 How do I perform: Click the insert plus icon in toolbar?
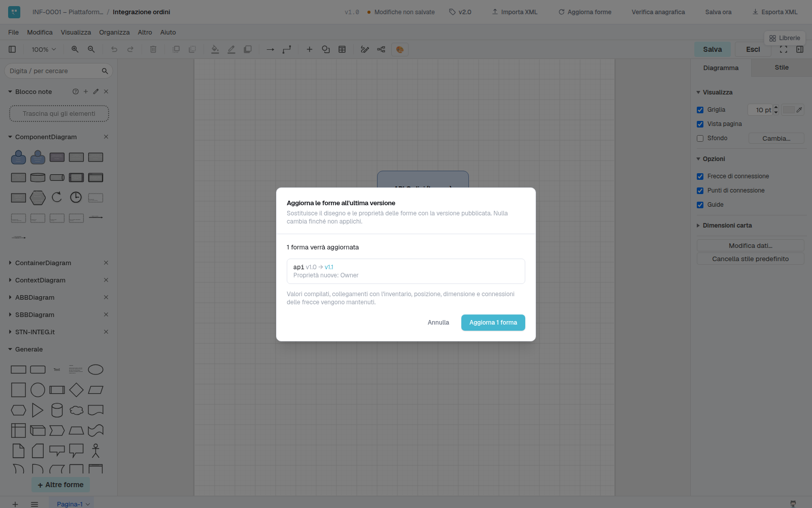[x=310, y=49]
